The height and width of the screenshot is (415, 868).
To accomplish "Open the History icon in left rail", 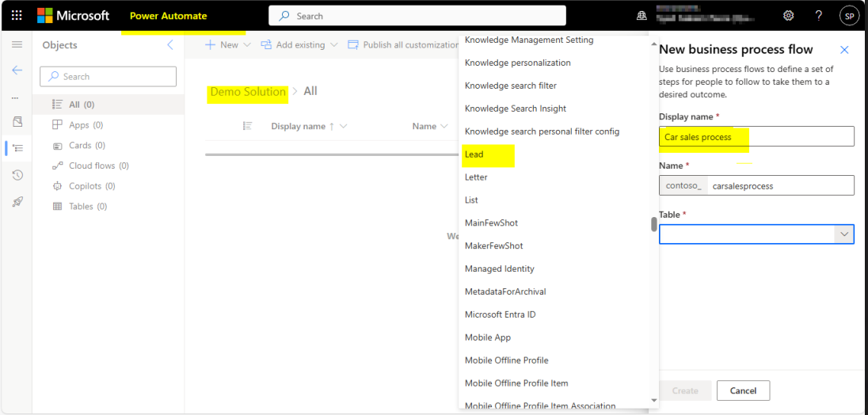I will click(17, 175).
